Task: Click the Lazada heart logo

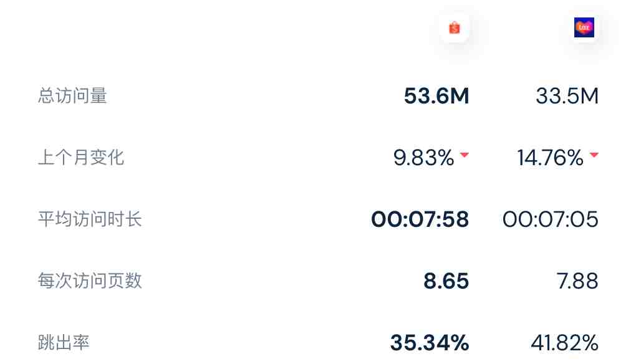Action: [x=584, y=27]
